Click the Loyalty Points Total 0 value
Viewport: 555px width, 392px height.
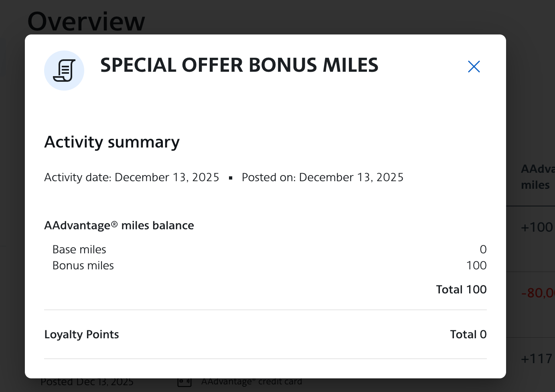point(468,334)
